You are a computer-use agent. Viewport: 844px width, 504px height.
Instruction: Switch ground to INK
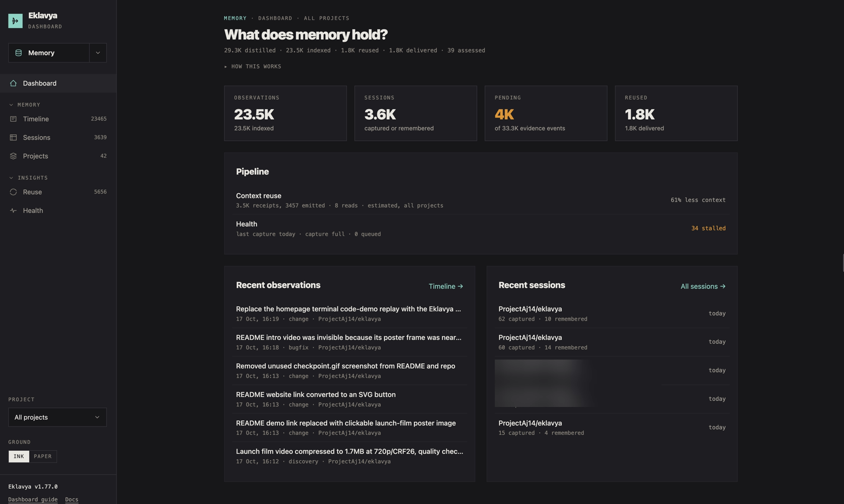point(19,457)
